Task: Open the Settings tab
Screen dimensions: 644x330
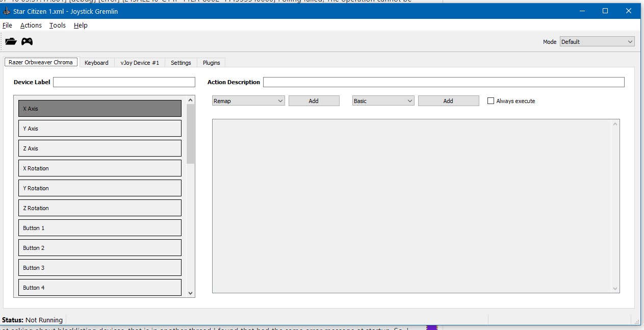Action: [181, 63]
